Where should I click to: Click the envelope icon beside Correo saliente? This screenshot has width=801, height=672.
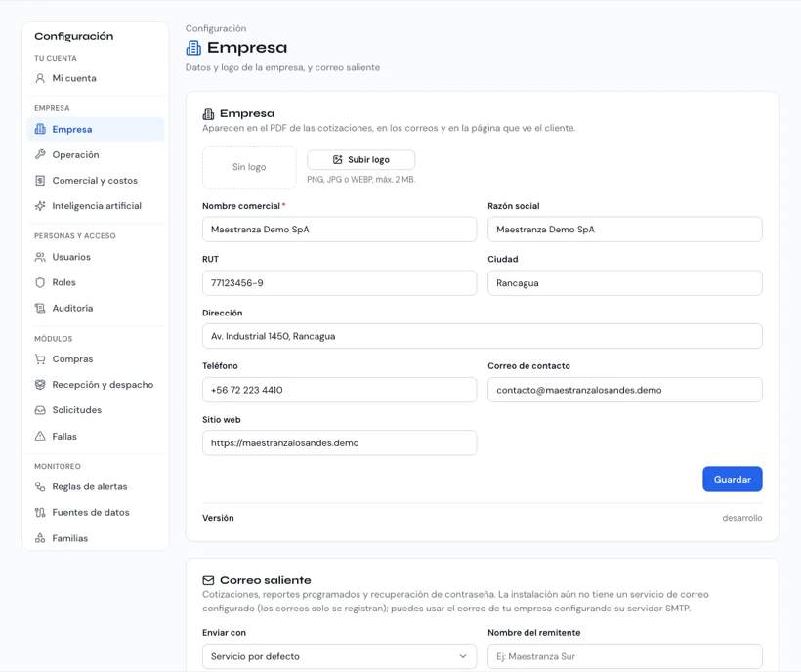pyautogui.click(x=208, y=580)
